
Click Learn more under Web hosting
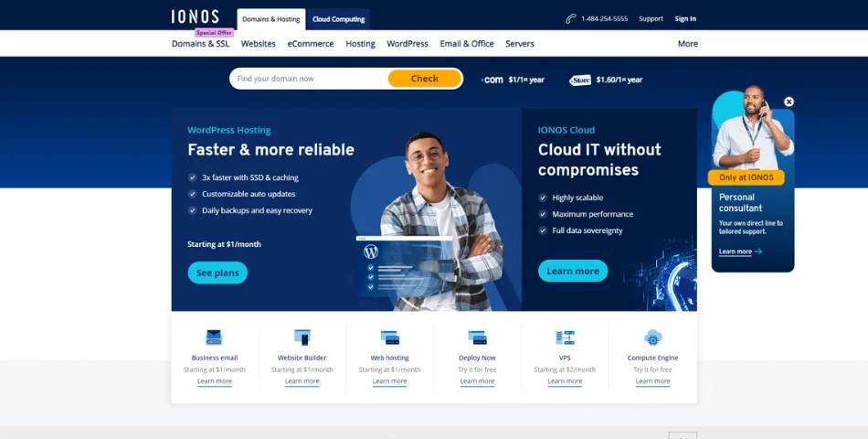coord(390,381)
